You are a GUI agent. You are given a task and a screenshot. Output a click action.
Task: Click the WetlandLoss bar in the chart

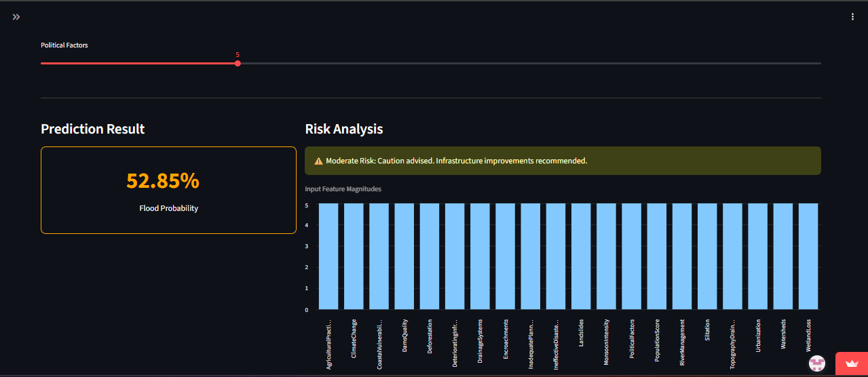pos(808,256)
